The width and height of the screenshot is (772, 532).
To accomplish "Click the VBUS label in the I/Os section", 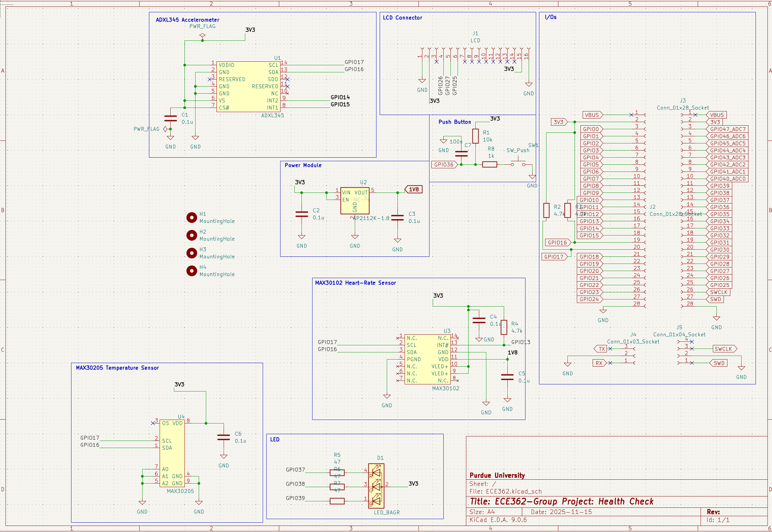I will 592,115.
